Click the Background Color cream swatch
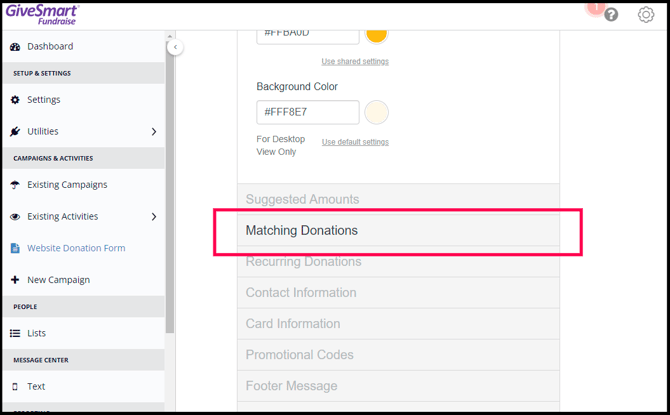Screen dimensions: 670x415 pos(376,112)
